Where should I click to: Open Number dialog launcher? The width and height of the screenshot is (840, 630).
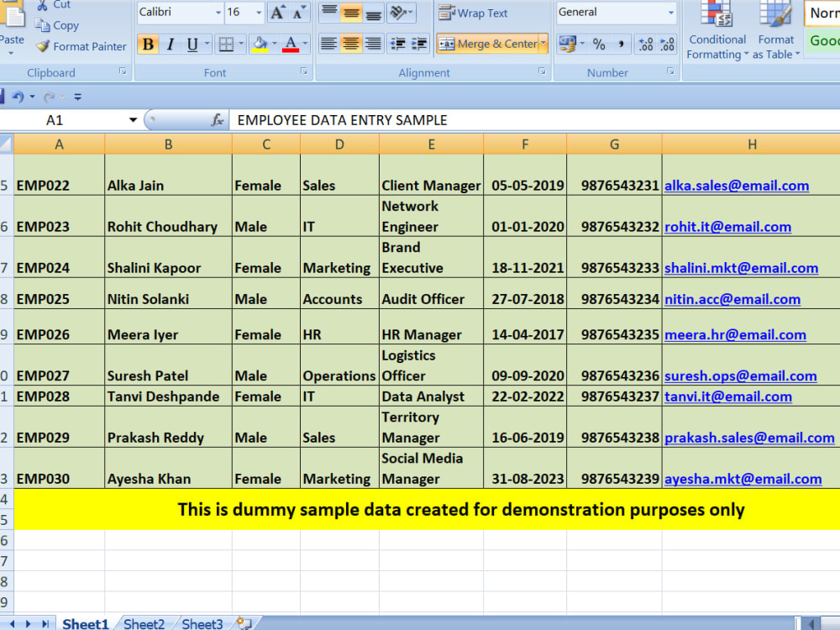[670, 71]
